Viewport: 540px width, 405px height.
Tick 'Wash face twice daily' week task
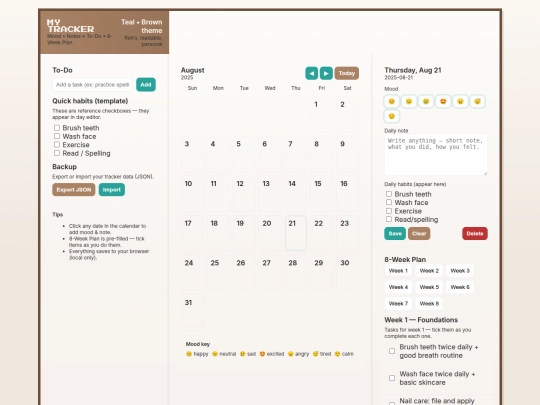coord(392,378)
